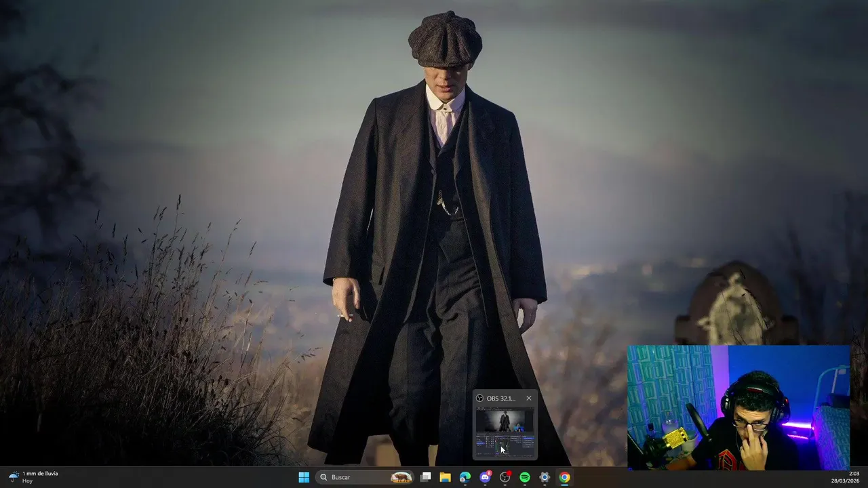Open the OBS 32.1 window preview thumbnail
Image resolution: width=868 pixels, height=488 pixels.
pos(505,431)
